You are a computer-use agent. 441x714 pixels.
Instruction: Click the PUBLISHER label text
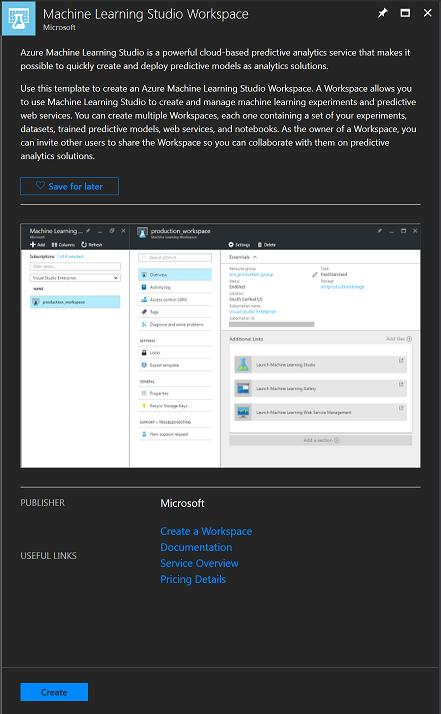pyautogui.click(x=42, y=503)
